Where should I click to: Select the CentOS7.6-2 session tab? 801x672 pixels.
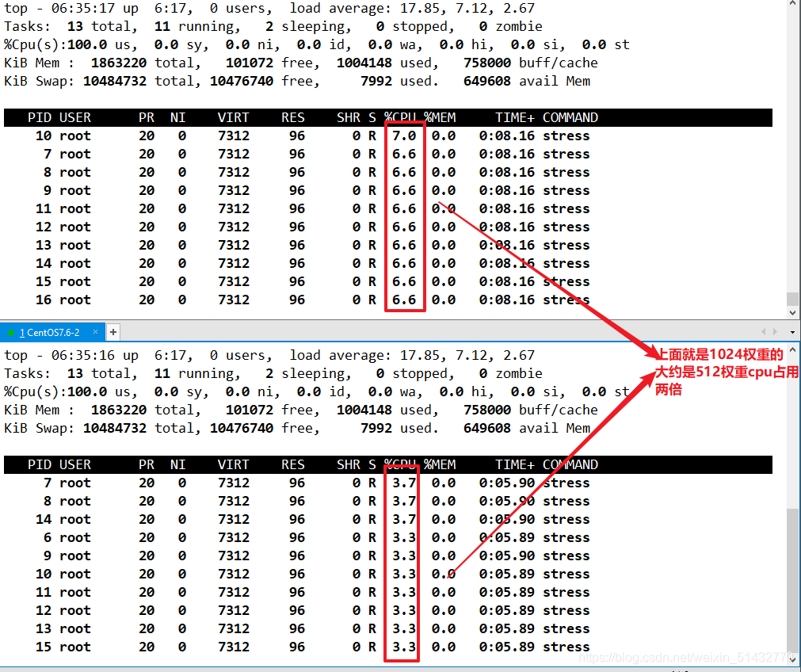(x=53, y=332)
